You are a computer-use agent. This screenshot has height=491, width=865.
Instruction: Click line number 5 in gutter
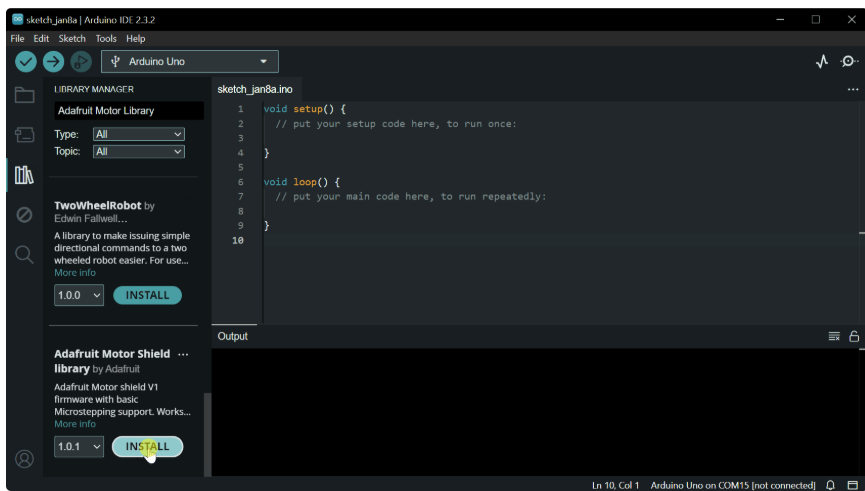click(x=241, y=167)
